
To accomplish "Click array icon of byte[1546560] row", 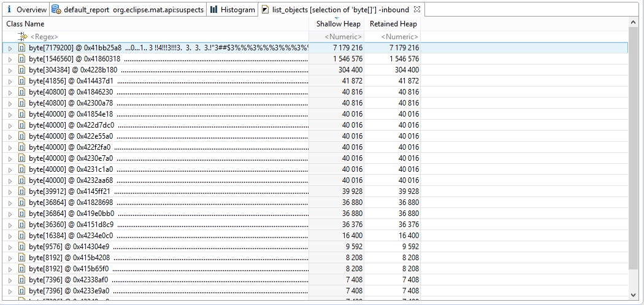I will [x=21, y=59].
